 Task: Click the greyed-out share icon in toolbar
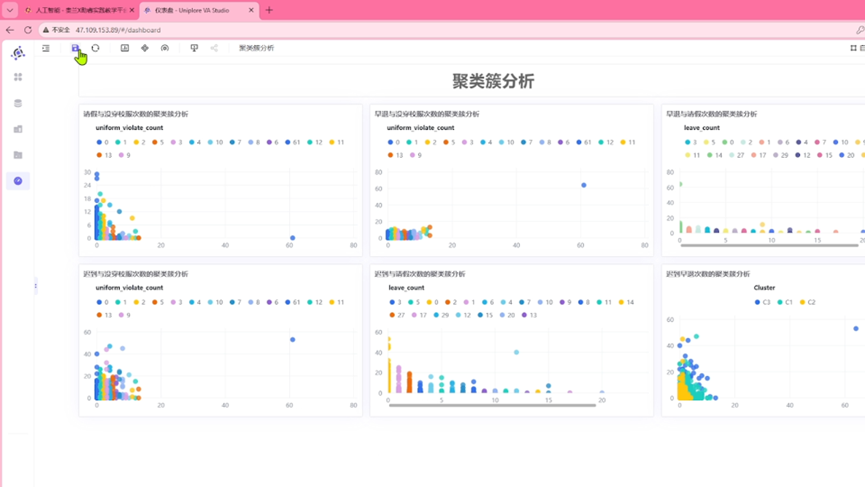click(x=214, y=48)
